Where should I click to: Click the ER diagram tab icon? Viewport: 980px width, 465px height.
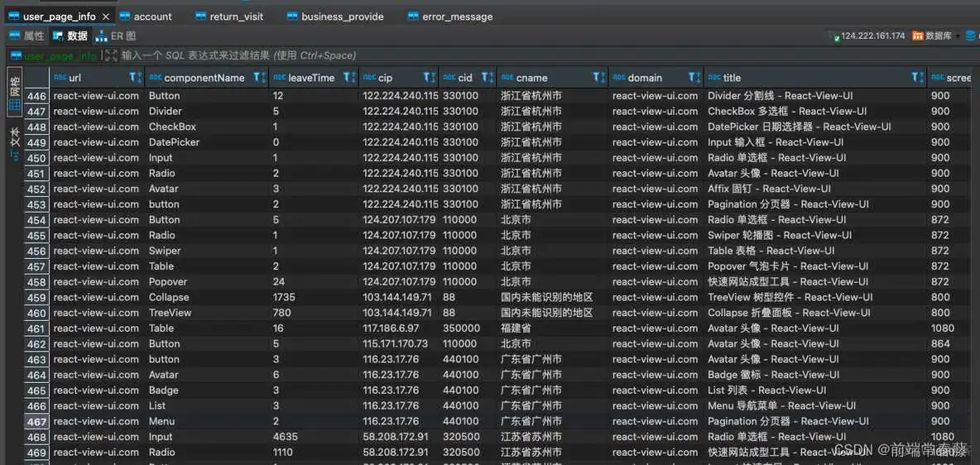(x=101, y=36)
